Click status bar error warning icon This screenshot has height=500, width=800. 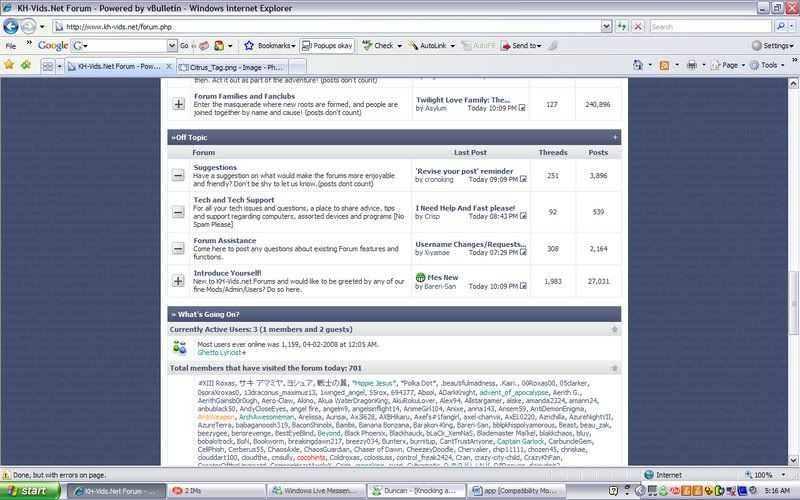click(6, 474)
